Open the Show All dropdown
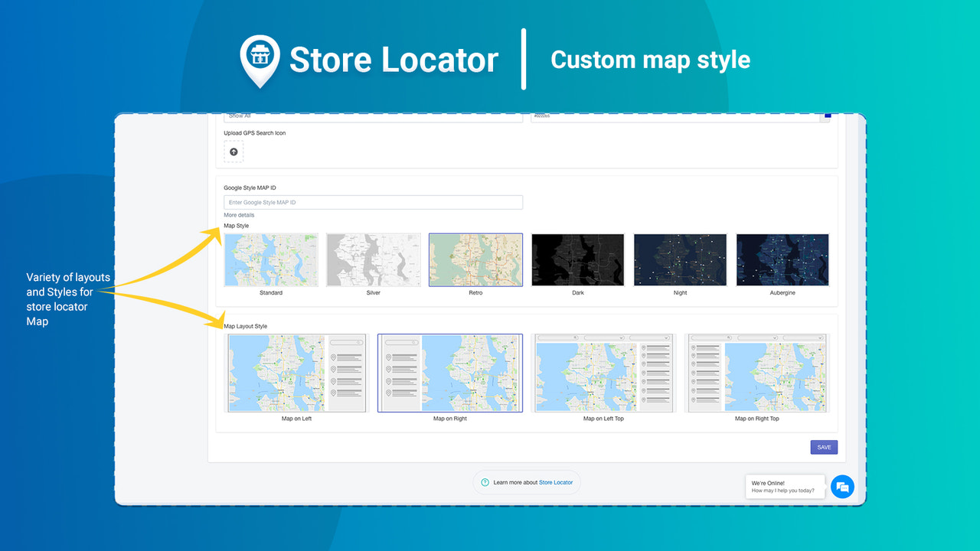 click(x=373, y=116)
